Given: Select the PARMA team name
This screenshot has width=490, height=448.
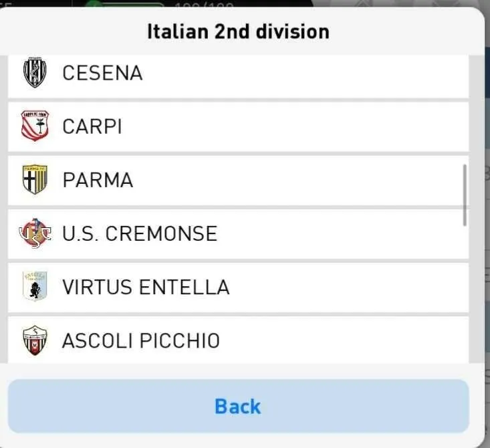Looking at the screenshot, I should 98,180.
